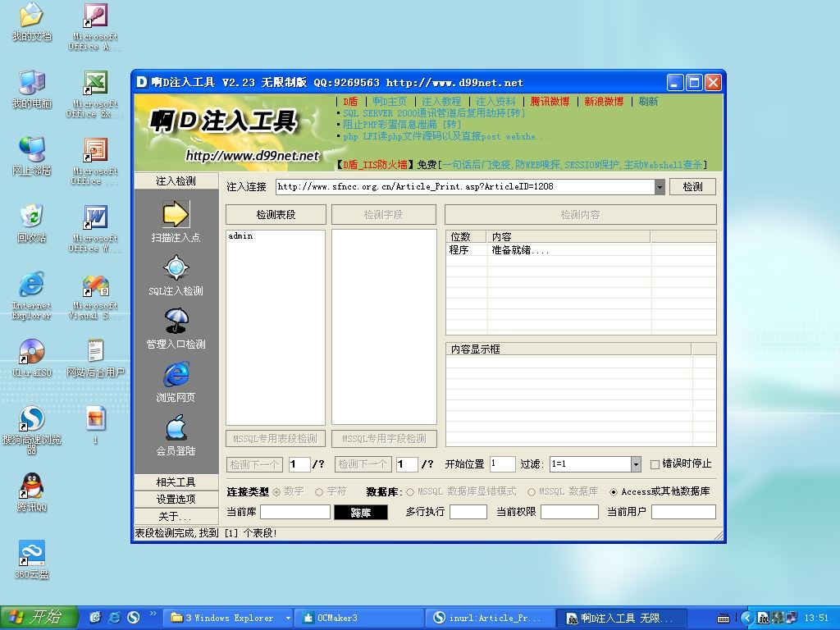Click the 注入连接 URL input field

tap(465, 186)
